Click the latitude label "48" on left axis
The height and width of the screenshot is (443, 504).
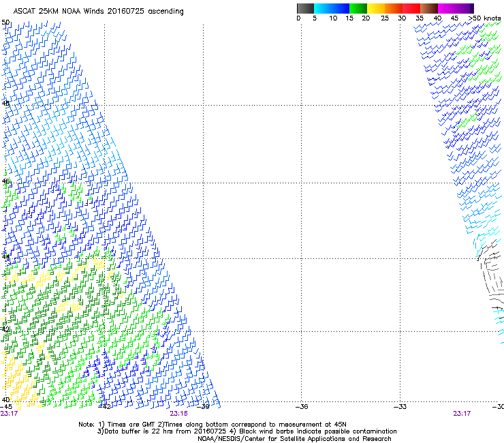[5, 104]
